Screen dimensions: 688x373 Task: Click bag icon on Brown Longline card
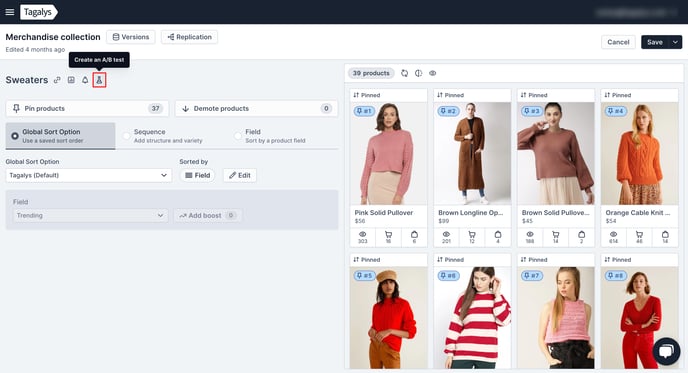(x=498, y=234)
